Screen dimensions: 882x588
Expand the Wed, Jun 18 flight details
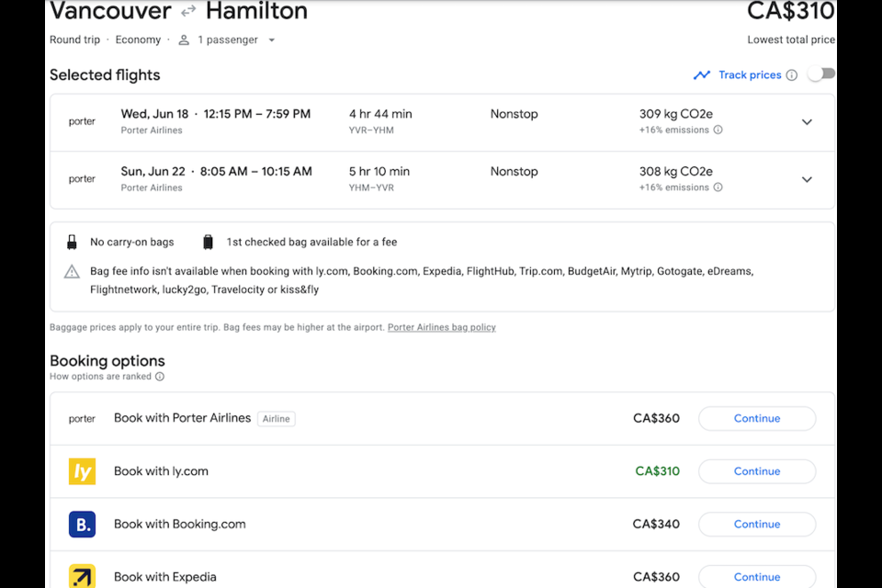[807, 122]
